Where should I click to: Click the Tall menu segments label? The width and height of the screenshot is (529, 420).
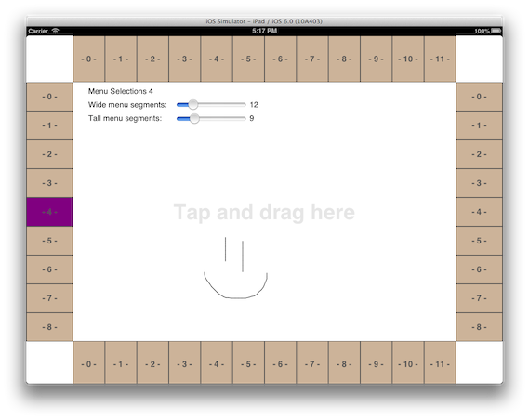[125, 118]
